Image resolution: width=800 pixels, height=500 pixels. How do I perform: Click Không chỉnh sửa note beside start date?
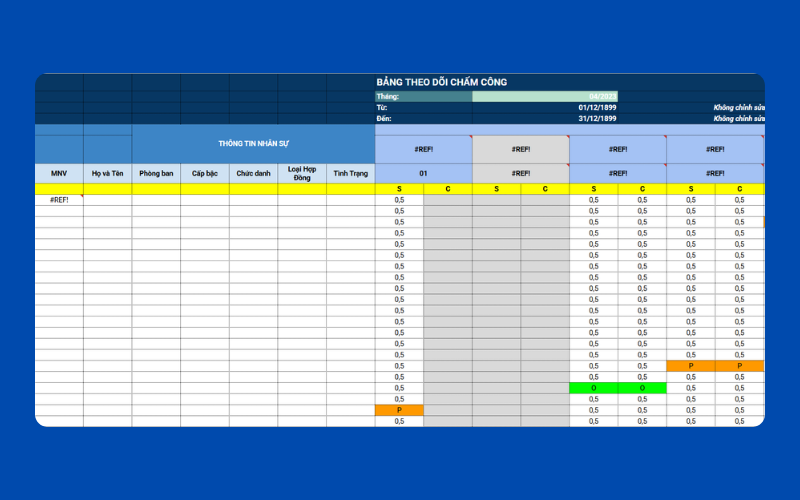(x=738, y=107)
